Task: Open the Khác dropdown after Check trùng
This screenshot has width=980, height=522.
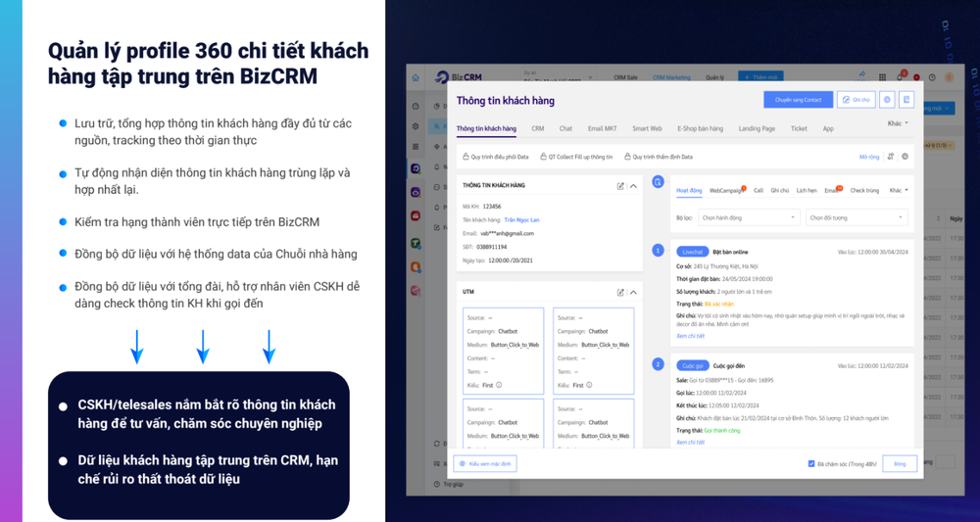Action: pos(898,190)
